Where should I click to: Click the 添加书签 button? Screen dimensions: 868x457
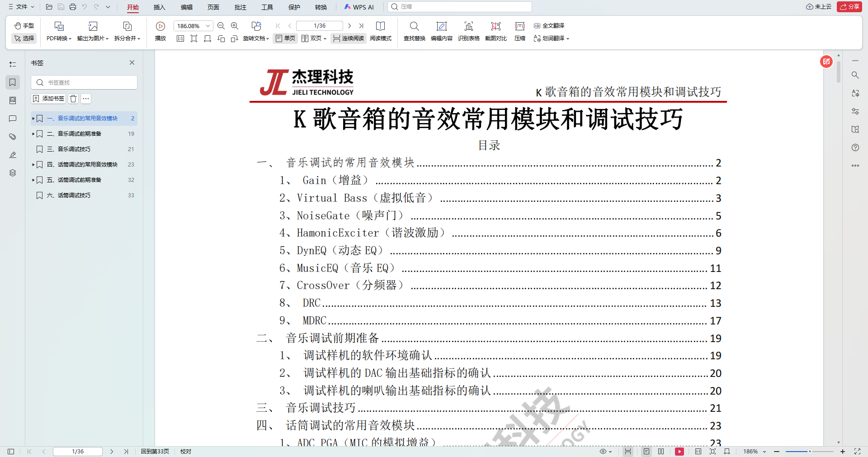pyautogui.click(x=48, y=98)
